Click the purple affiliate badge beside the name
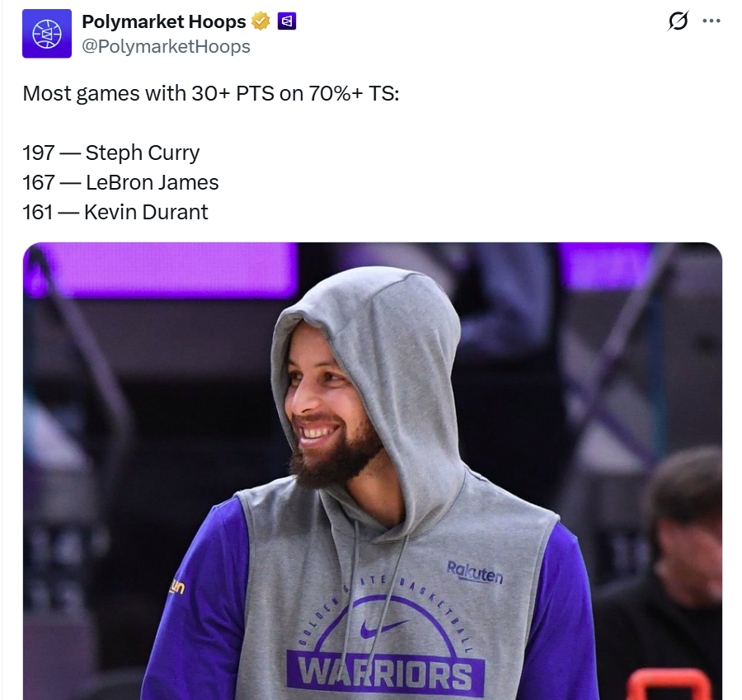 287,21
